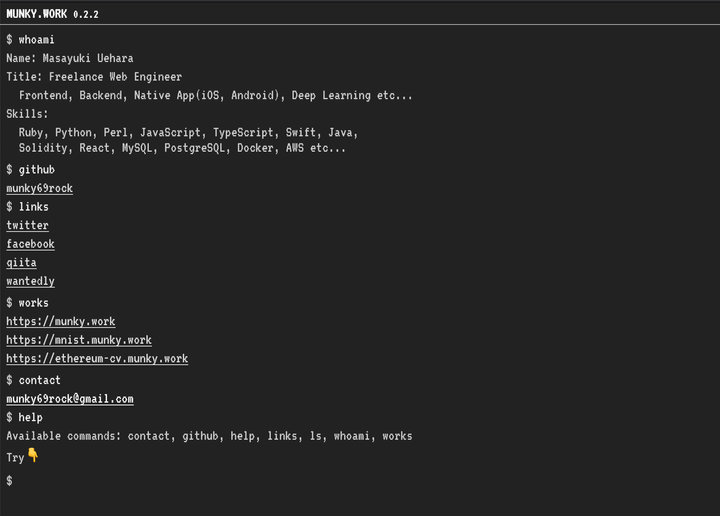Click the "$ whoami" command line
The width and height of the screenshot is (720, 516).
coord(30,39)
